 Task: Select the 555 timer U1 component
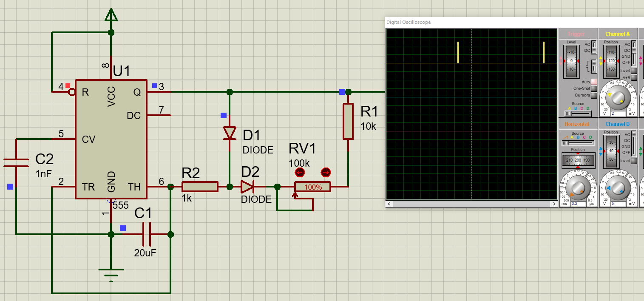[x=111, y=139]
